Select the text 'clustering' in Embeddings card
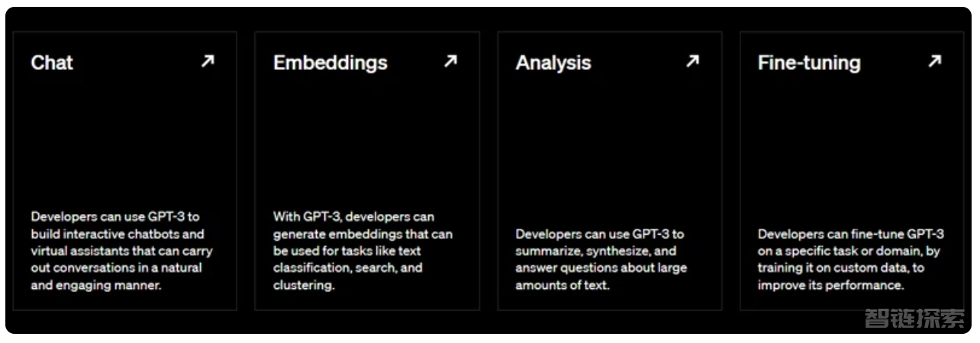 [302, 286]
